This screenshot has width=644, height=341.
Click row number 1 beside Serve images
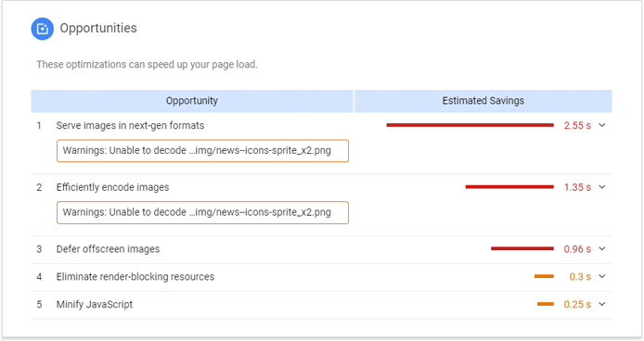[x=39, y=126]
